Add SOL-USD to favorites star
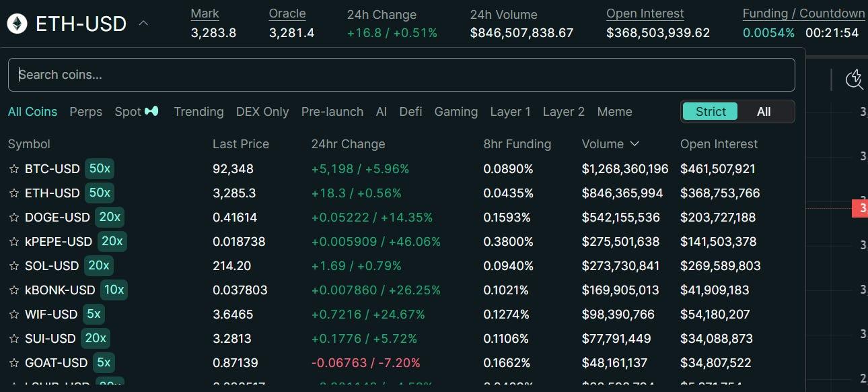 (13, 266)
